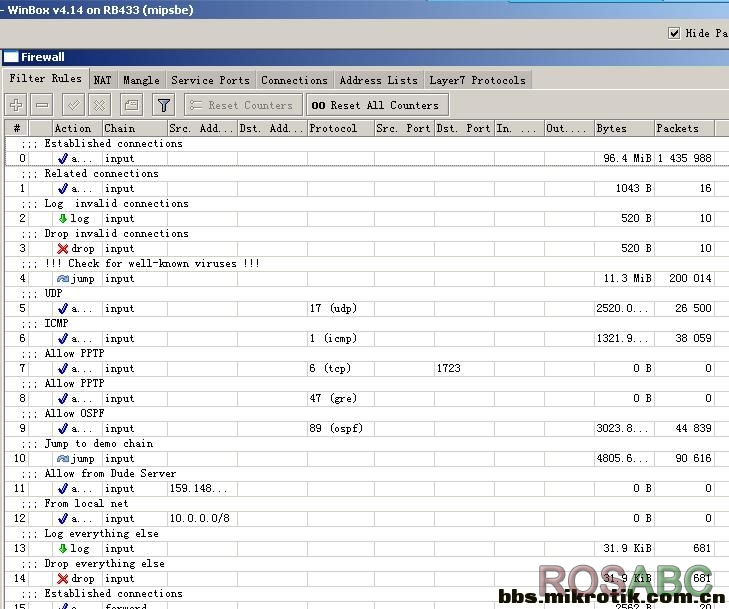Open the Connections tab

pos(294,80)
